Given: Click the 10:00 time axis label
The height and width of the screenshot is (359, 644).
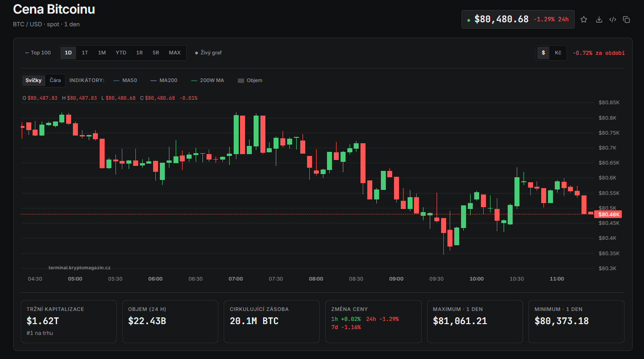Looking at the screenshot, I should 476,279.
